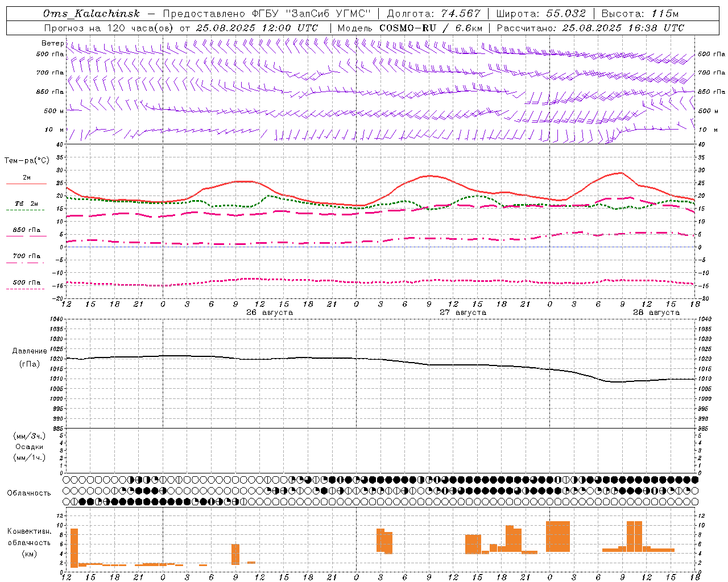Select the 'Широта: 55.032' latitude value
This screenshot has width=728, height=582.
tap(541, 14)
